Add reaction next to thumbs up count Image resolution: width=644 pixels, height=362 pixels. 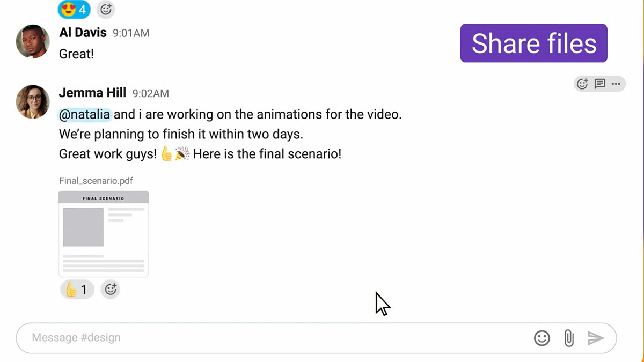[111, 290]
